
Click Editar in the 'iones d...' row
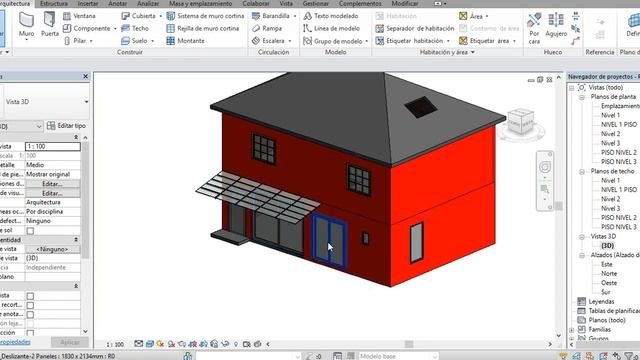pyautogui.click(x=52, y=184)
